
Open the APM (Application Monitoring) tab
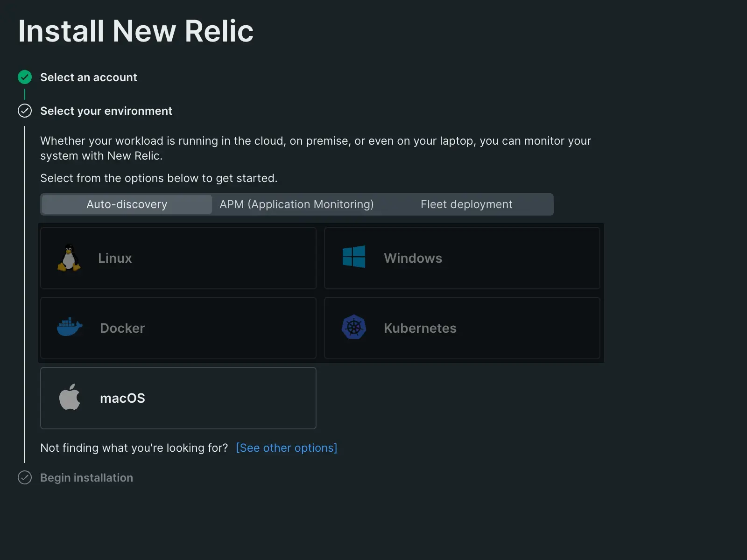296,204
